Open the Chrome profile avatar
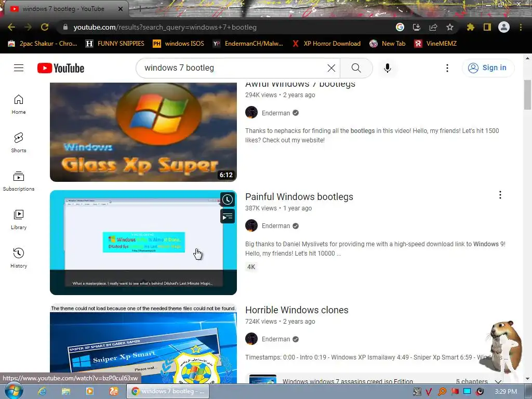The image size is (532, 399). pos(504,27)
